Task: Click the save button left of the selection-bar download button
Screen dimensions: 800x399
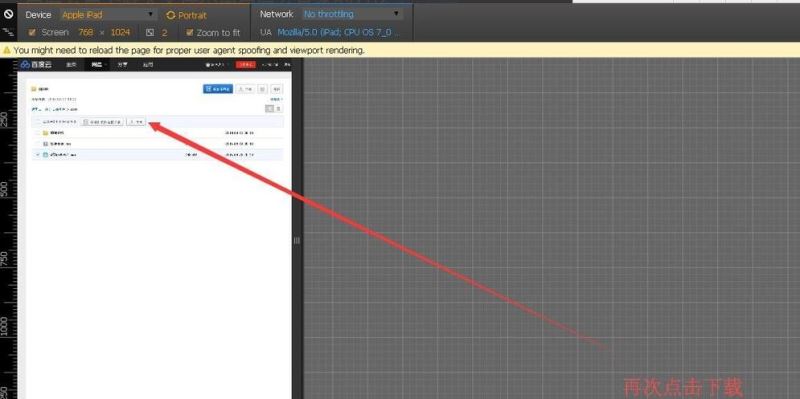Action: [102, 122]
